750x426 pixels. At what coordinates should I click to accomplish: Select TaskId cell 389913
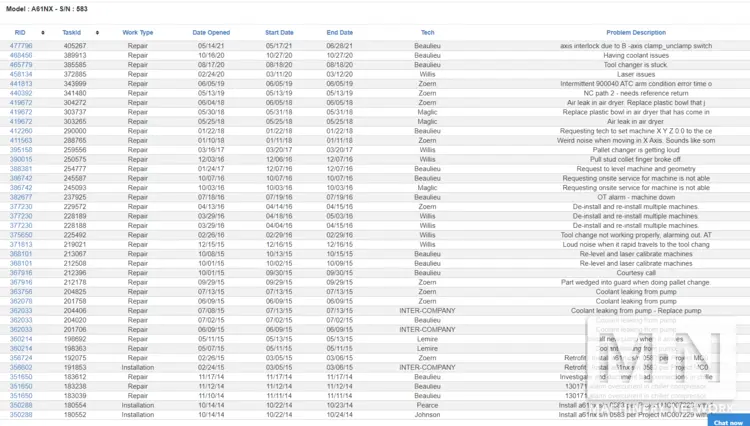coord(75,55)
